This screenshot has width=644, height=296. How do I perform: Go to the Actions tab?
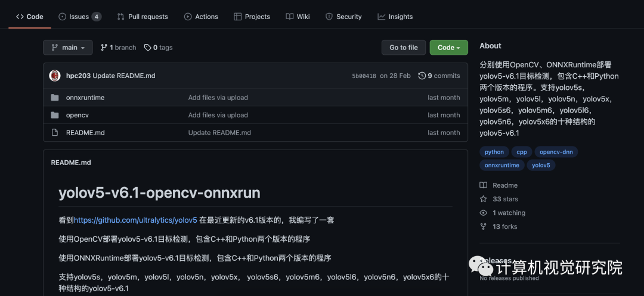point(201,17)
